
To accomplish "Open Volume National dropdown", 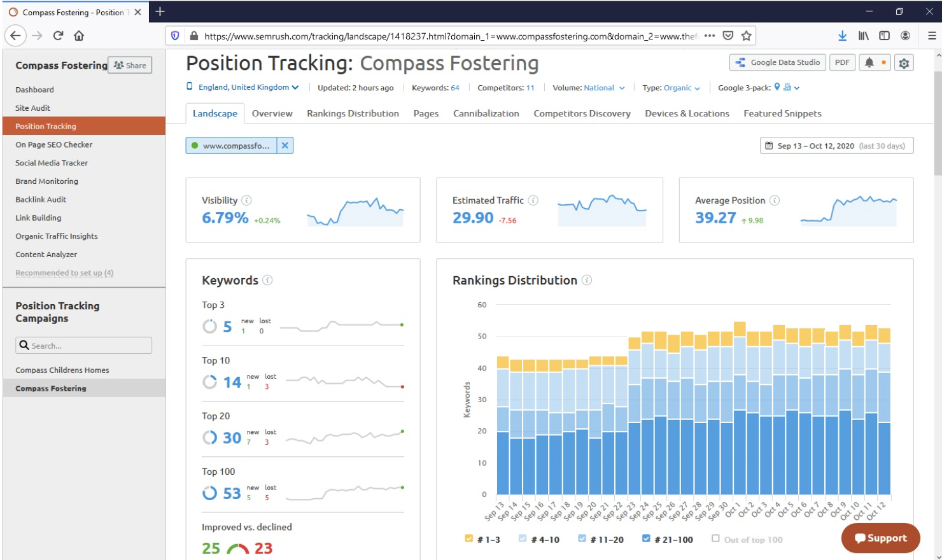I will tap(604, 88).
